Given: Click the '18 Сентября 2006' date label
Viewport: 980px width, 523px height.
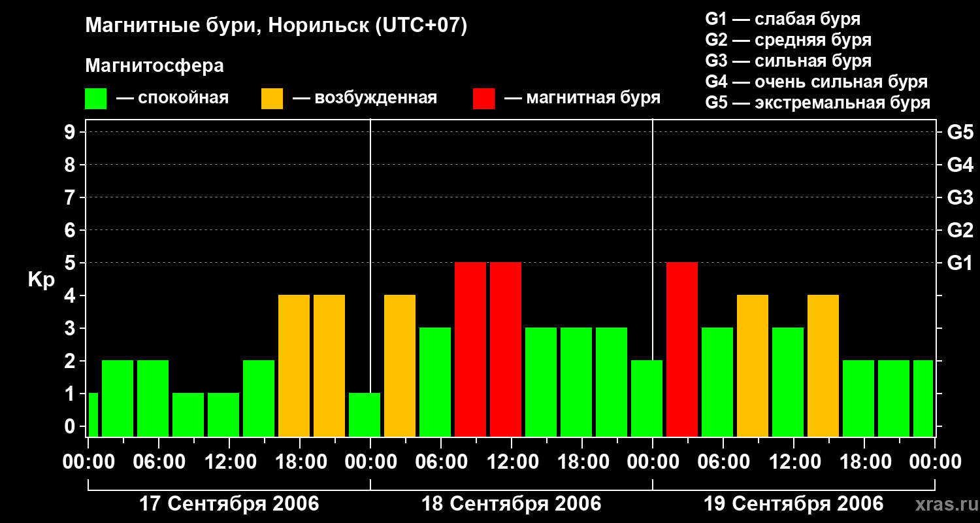Looking at the screenshot, I should pos(512,504).
